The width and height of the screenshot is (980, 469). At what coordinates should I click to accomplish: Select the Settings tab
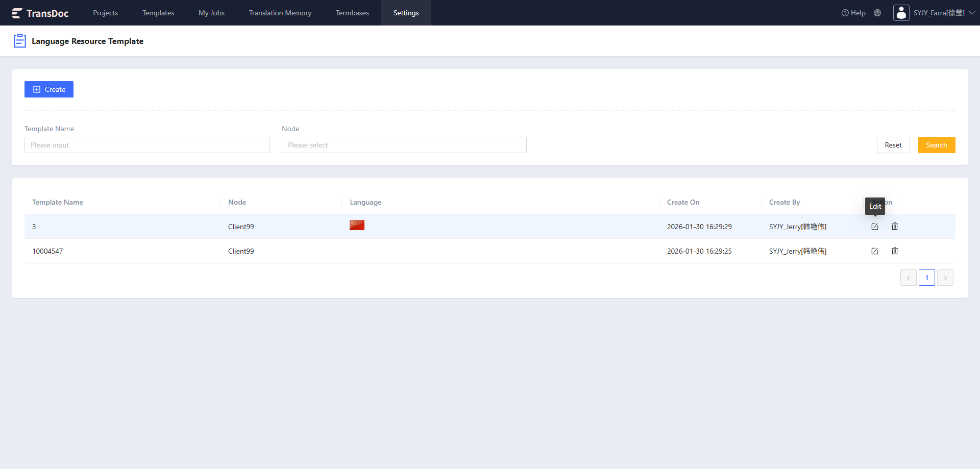pyautogui.click(x=406, y=13)
